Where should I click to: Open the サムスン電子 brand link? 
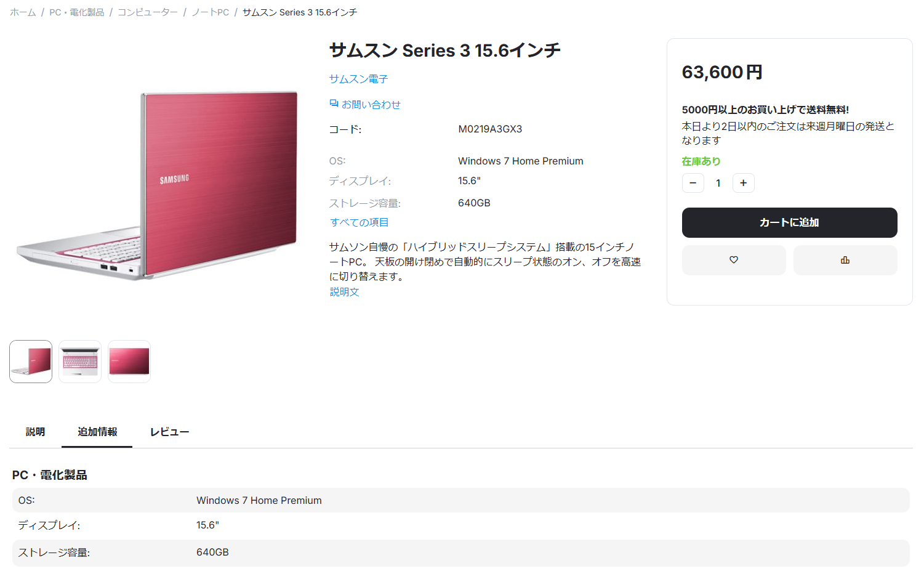(358, 79)
